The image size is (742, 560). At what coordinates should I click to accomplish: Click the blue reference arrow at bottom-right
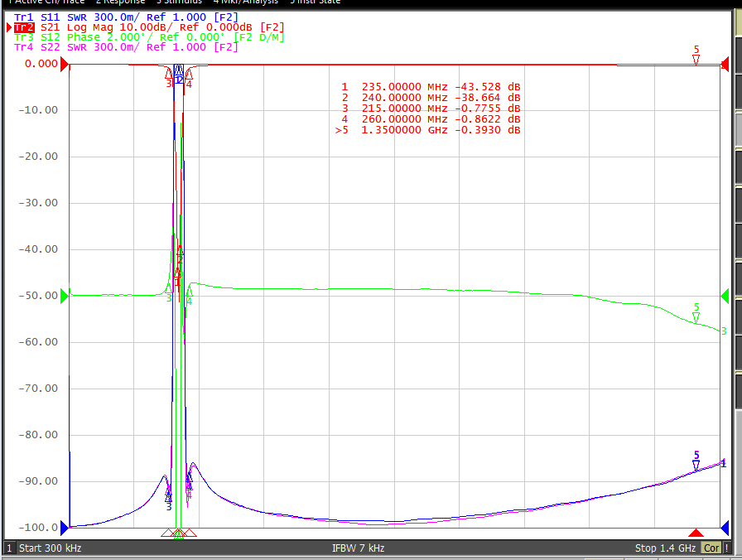pos(725,528)
